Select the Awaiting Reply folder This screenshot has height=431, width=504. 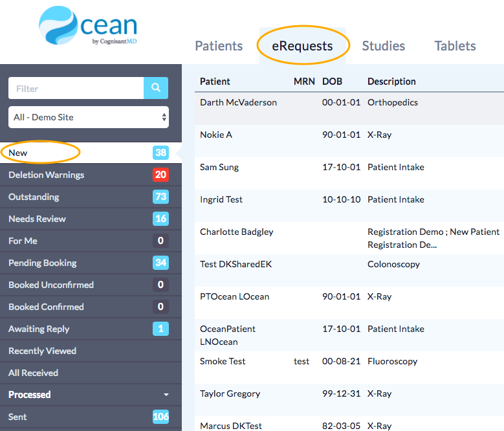point(39,329)
